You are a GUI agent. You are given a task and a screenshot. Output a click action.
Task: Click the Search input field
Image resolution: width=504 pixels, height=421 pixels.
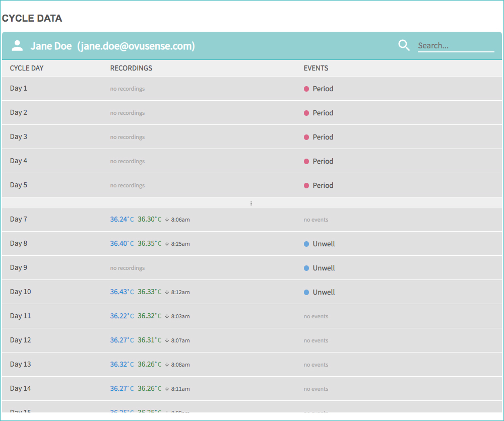pos(456,46)
